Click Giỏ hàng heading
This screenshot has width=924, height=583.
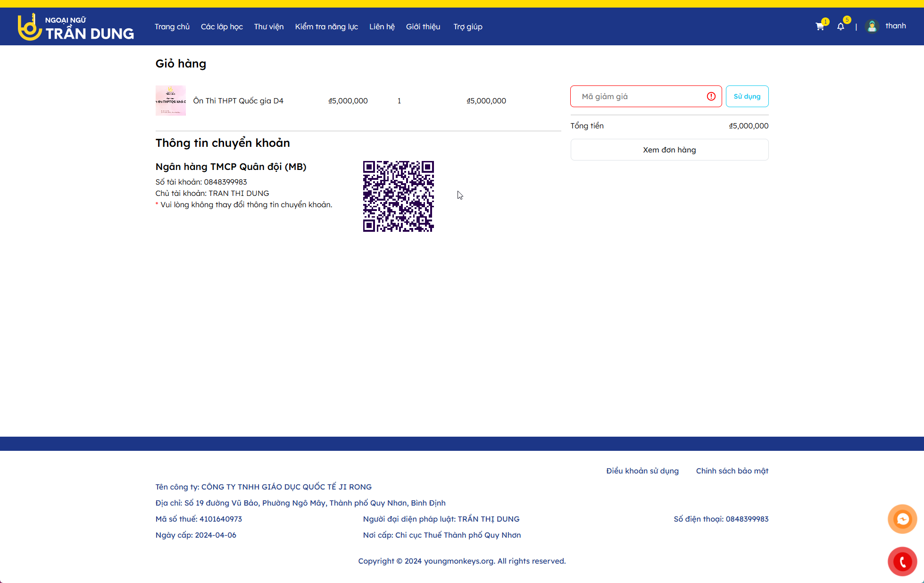pyautogui.click(x=181, y=64)
